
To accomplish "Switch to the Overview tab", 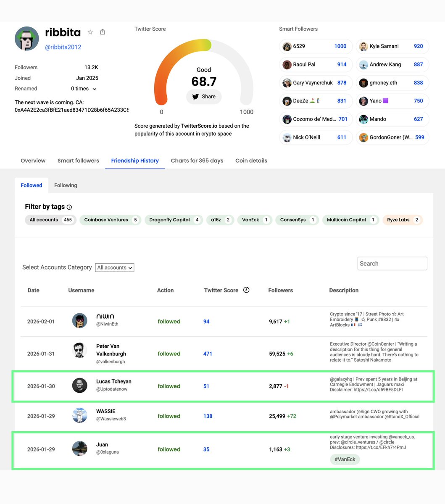I will [x=33, y=160].
